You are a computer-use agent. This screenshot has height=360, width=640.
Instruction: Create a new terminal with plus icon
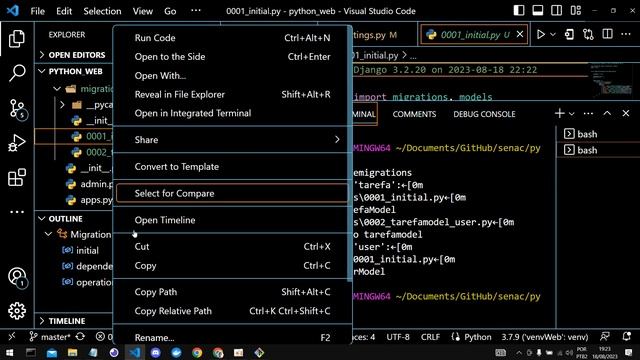(x=559, y=113)
